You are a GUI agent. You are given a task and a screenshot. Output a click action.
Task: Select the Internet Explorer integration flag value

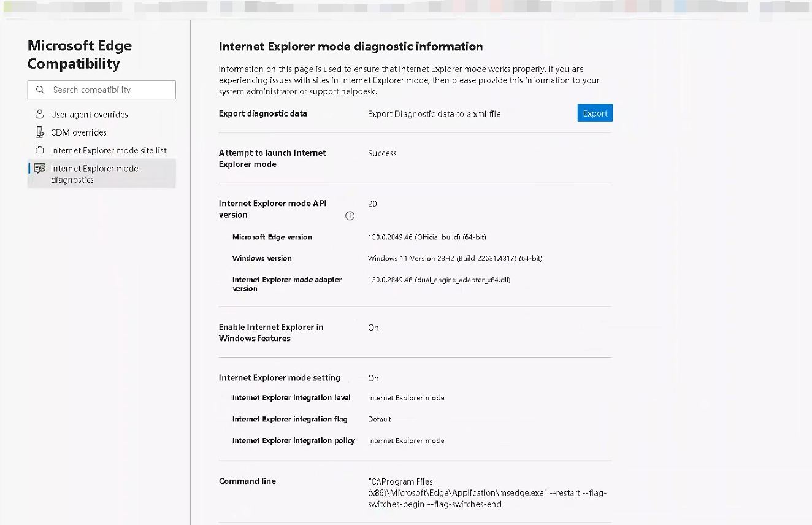coord(380,419)
